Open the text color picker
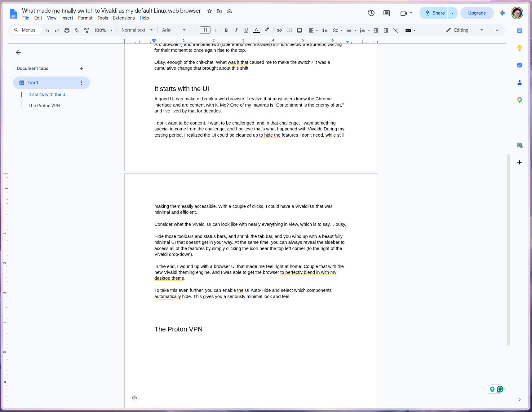The width and height of the screenshot is (532, 412). (256, 30)
